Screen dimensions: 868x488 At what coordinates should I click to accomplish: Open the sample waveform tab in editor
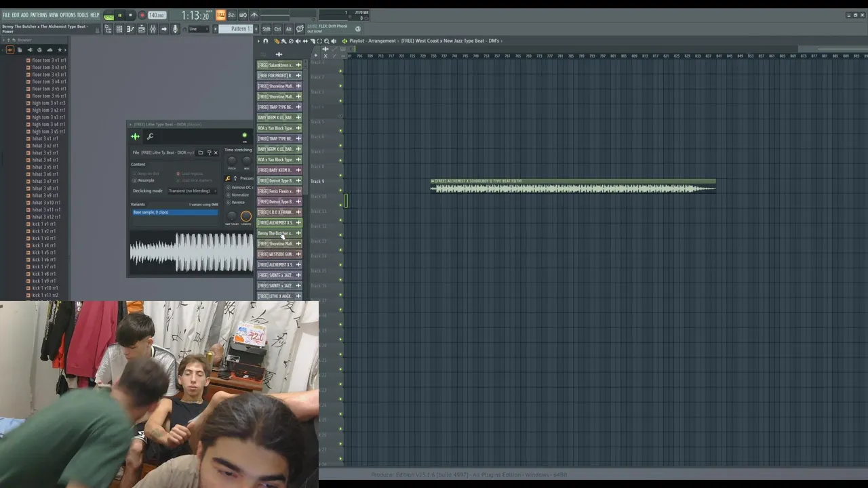click(x=136, y=137)
